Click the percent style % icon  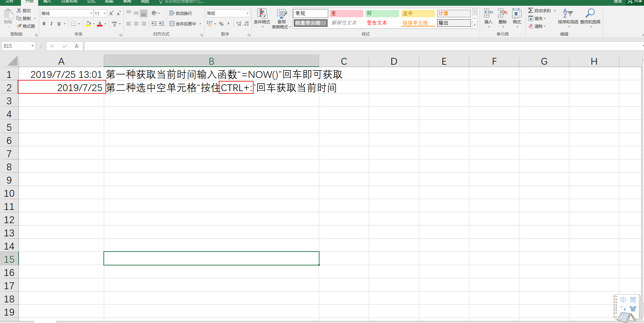pos(221,24)
